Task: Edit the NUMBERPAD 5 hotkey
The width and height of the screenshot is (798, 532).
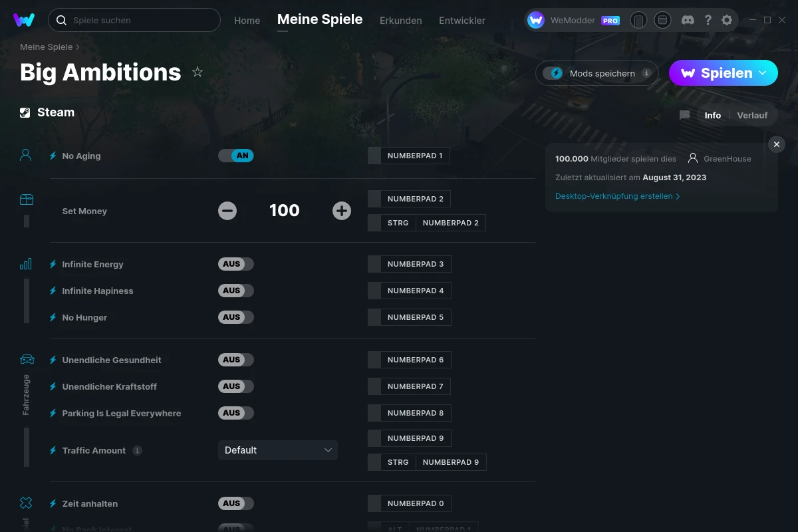Action: point(410,317)
